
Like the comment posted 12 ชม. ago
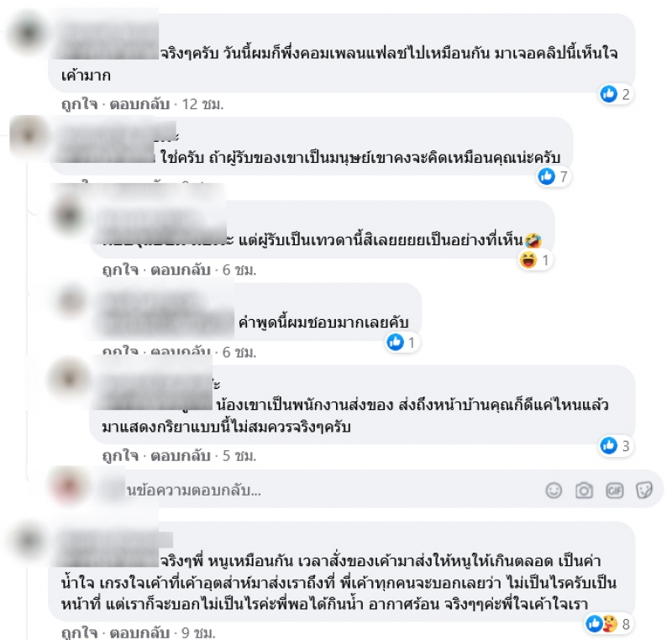tap(80, 104)
